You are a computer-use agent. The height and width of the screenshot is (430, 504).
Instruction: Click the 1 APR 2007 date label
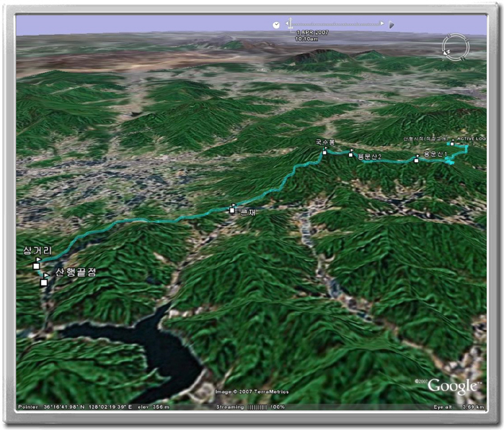[x=312, y=32]
